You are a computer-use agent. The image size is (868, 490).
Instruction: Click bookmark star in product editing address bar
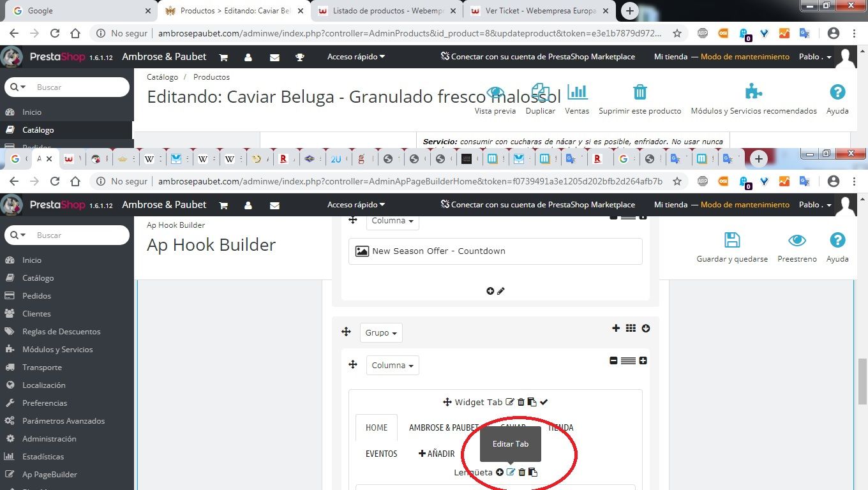pyautogui.click(x=677, y=33)
